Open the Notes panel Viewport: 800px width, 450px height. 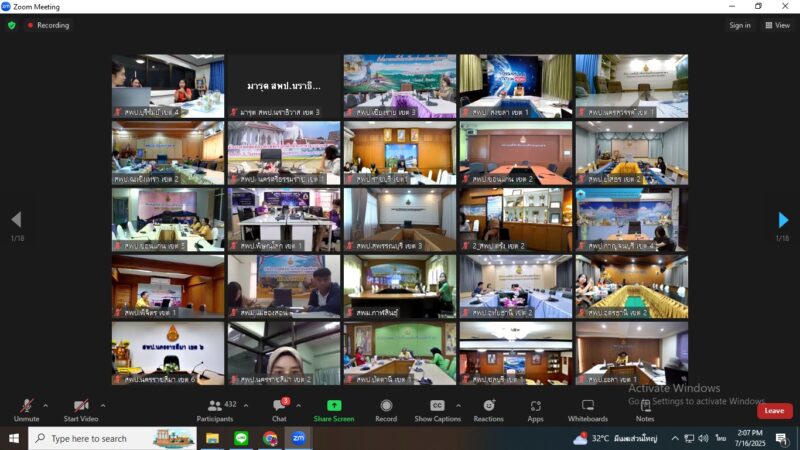[x=645, y=406]
